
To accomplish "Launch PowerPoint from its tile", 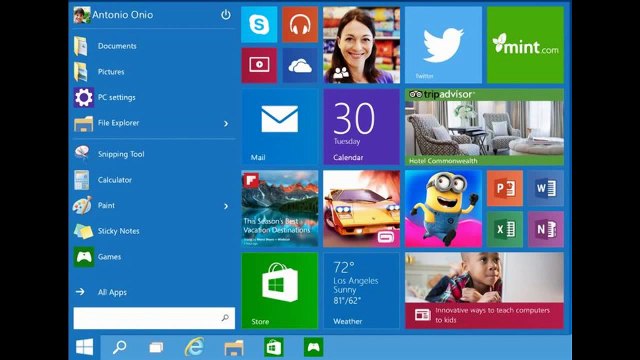I will (x=505, y=188).
